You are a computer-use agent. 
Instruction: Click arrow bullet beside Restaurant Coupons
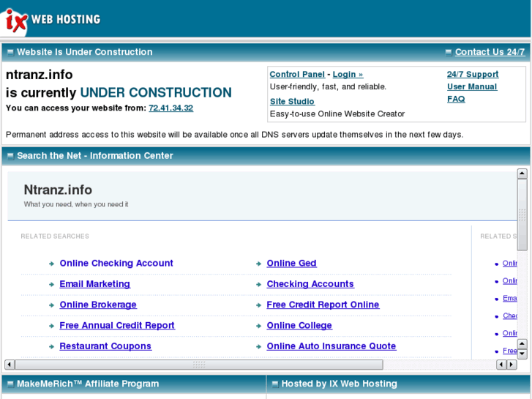(x=51, y=347)
